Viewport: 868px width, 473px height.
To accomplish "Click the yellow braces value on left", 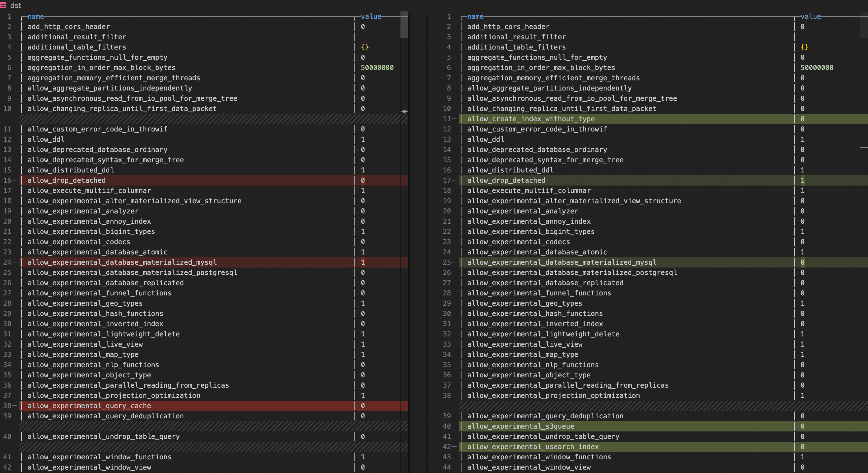I will [365, 47].
